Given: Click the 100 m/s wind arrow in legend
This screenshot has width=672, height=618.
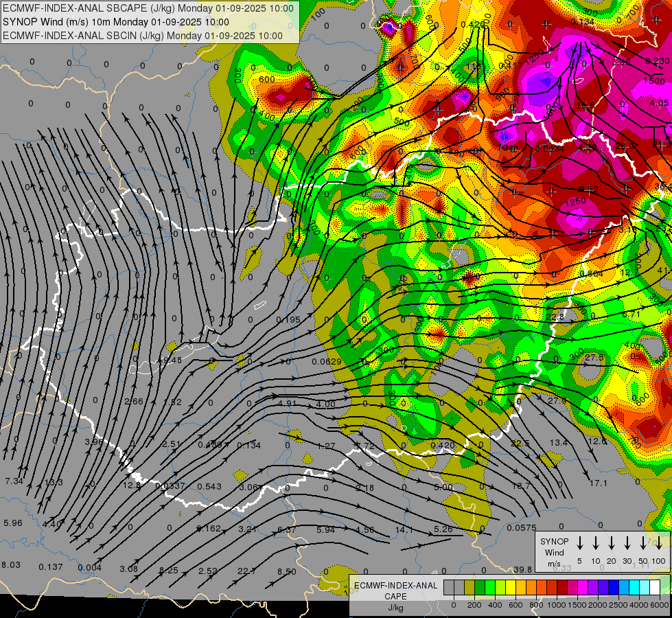Looking at the screenshot, I should click(x=659, y=543).
